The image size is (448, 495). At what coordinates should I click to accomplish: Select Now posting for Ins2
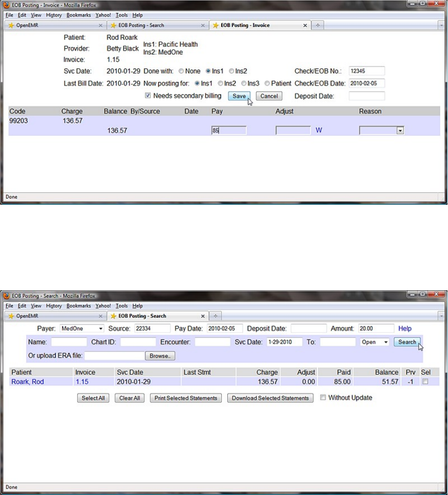[220, 83]
